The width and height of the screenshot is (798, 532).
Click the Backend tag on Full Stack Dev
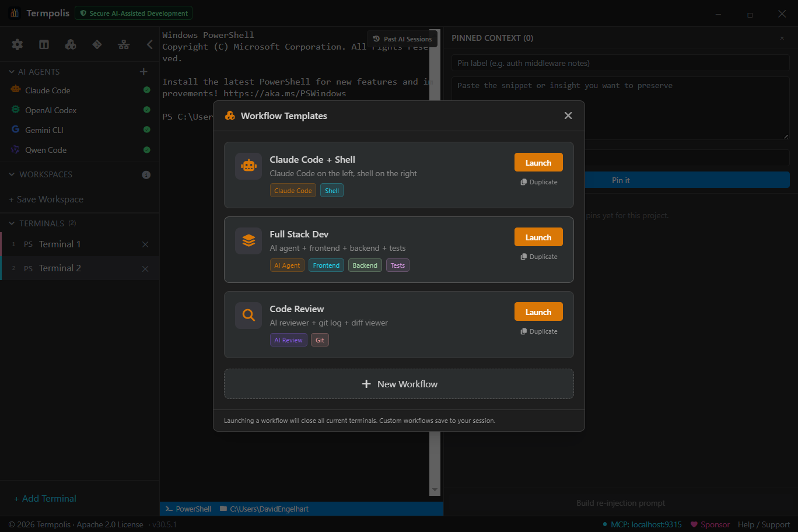click(x=365, y=265)
